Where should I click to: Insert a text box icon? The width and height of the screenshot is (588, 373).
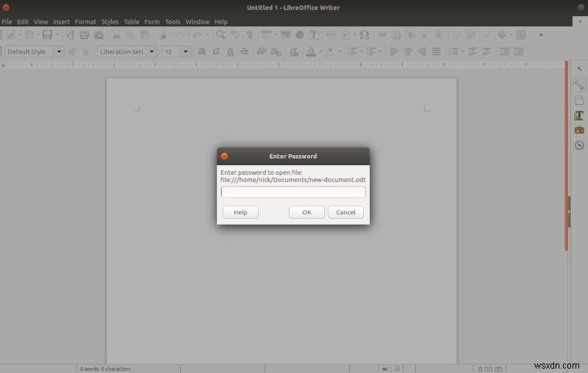314,35
